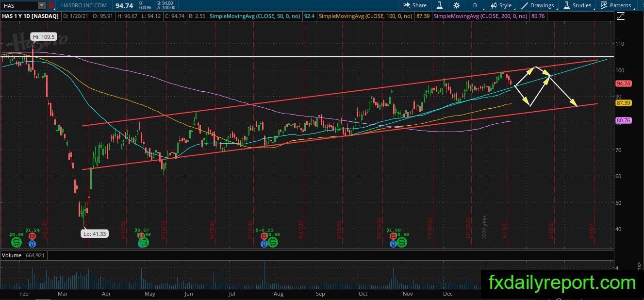Click the HAS symbol input field

click(19, 5)
